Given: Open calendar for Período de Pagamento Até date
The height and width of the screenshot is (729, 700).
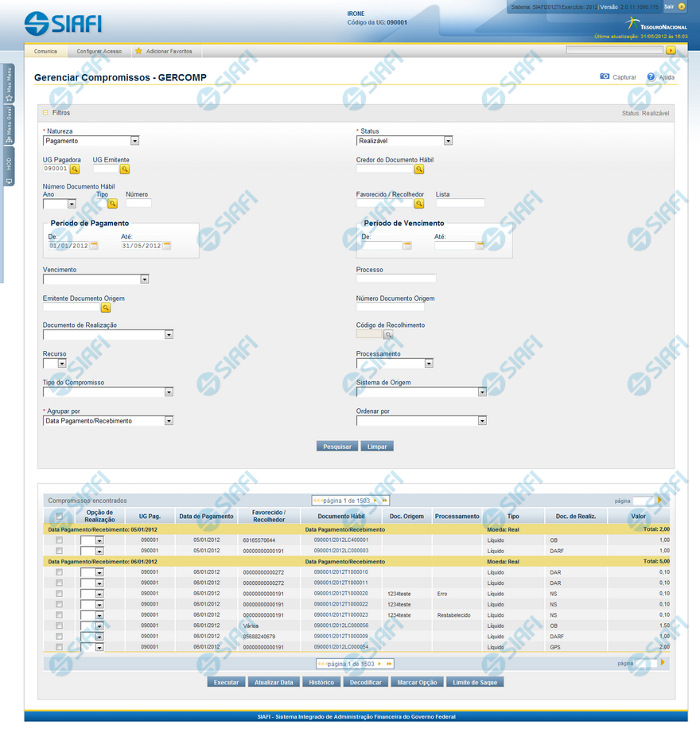Looking at the screenshot, I should 166,246.
